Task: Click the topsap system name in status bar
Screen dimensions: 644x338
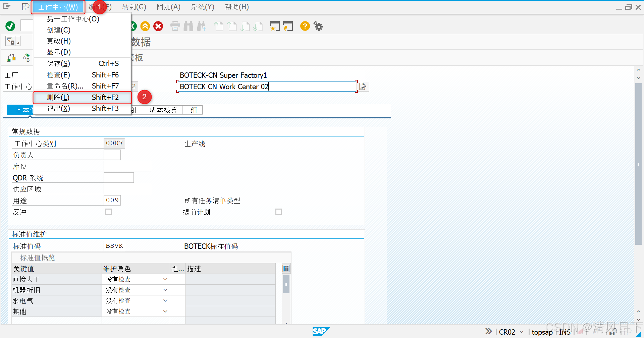Action: coord(542,332)
